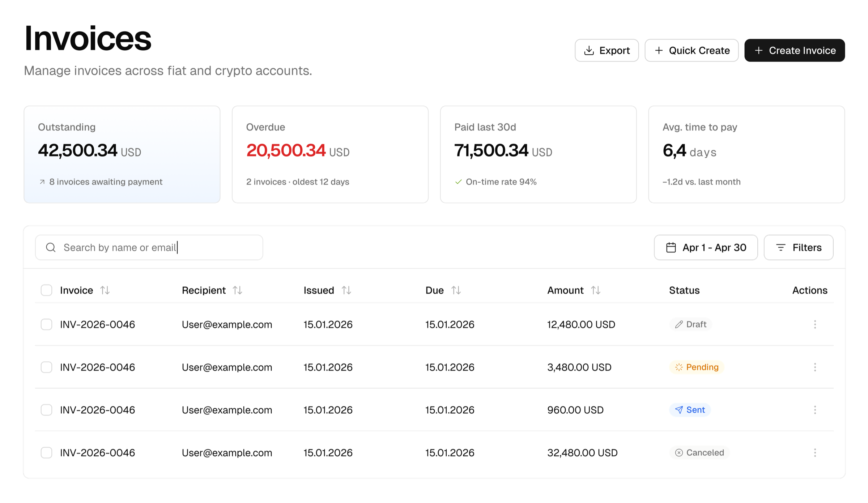Viewport: 868px width, 503px height.
Task: Click the Export button
Action: [607, 50]
